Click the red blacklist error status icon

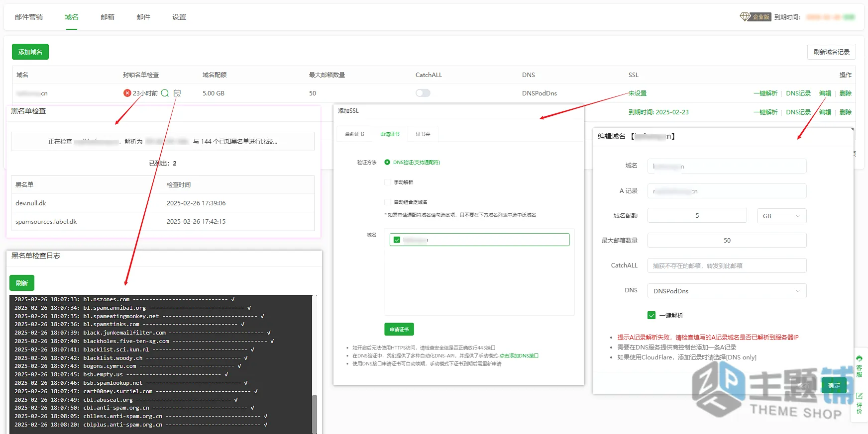pos(127,93)
